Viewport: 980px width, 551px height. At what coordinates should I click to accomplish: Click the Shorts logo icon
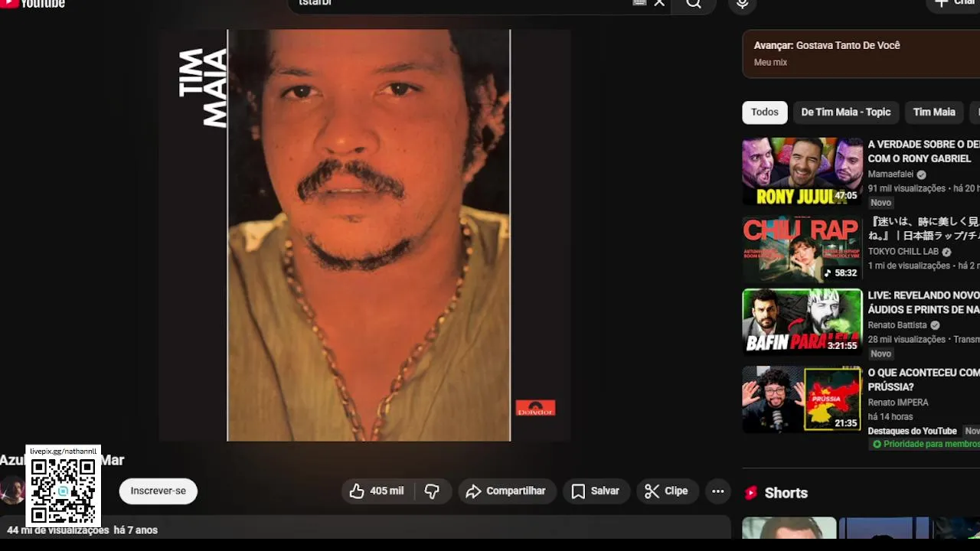[x=751, y=493]
